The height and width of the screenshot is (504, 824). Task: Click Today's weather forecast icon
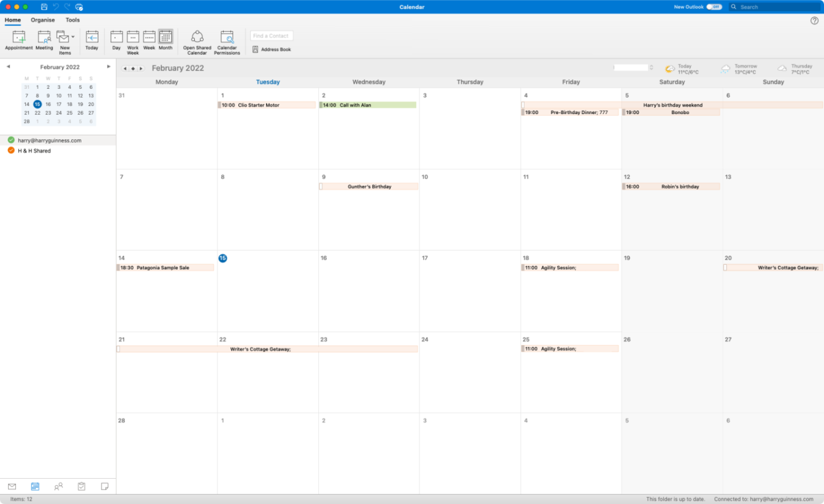[670, 69]
